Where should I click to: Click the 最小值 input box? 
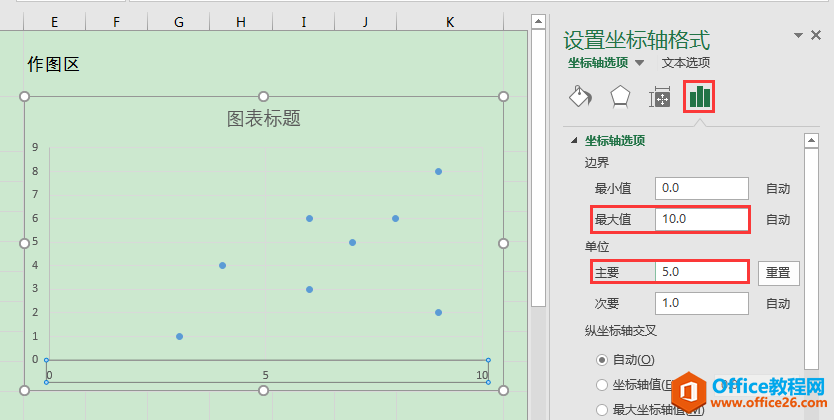click(x=701, y=188)
